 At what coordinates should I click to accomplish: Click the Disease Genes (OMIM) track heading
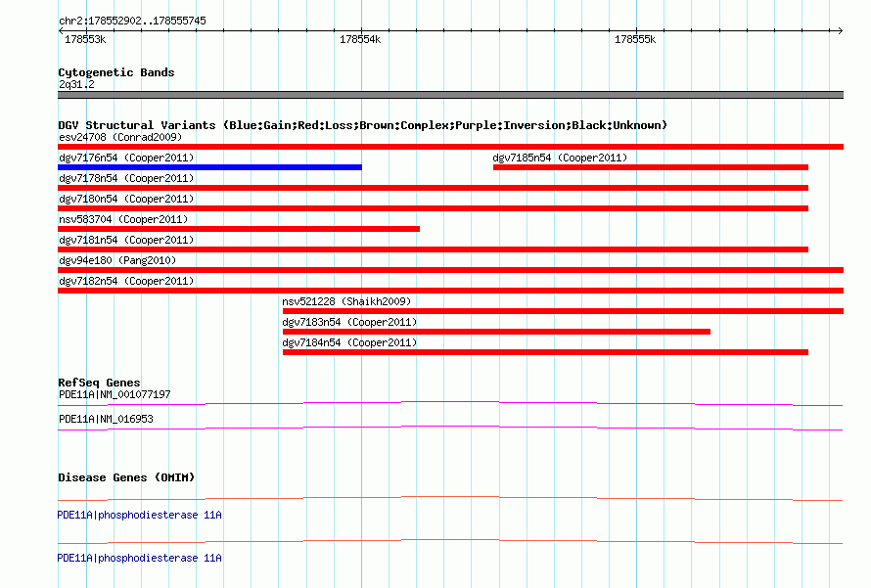126,477
